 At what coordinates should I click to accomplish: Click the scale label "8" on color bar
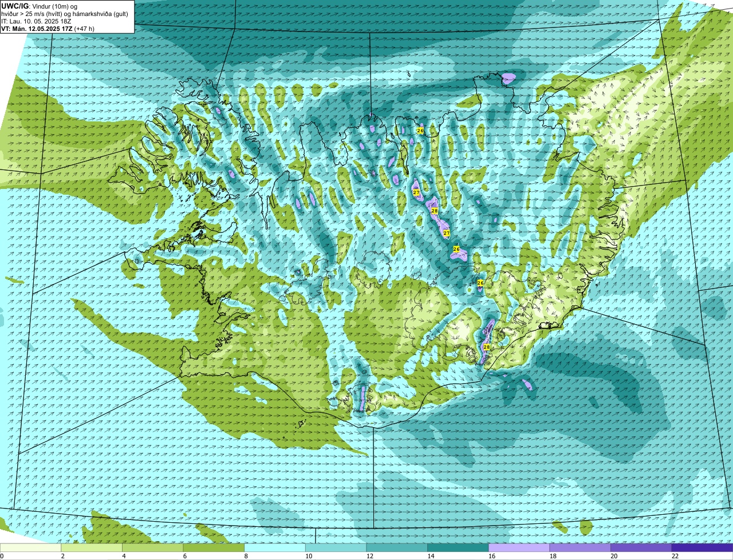(246, 556)
